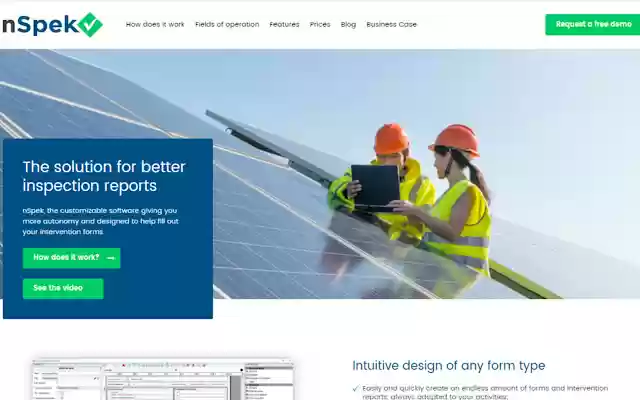
Task: Click the checkmark icon beside Easily and quickly create
Action: (x=356, y=388)
